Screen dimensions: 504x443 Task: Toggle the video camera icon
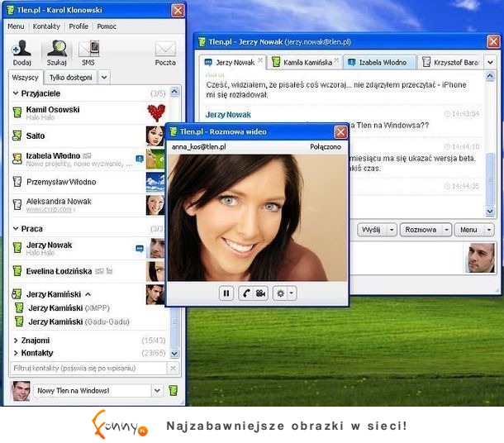coord(261,293)
